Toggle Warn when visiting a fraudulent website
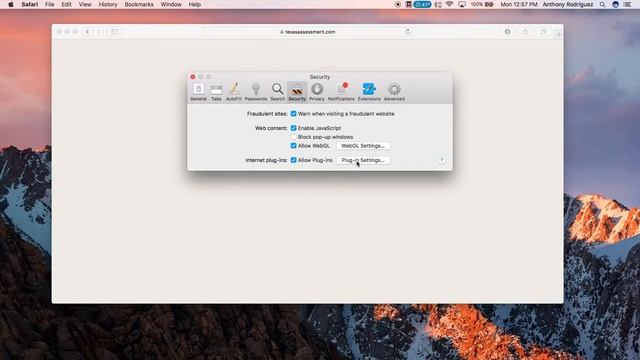Image resolution: width=640 pixels, height=360 pixels. (293, 114)
